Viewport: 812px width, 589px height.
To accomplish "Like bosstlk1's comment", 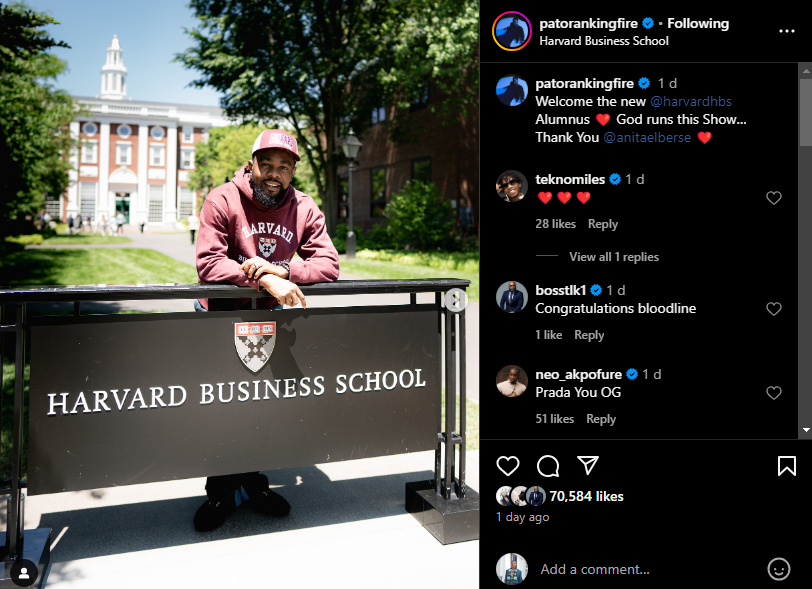I will [774, 309].
